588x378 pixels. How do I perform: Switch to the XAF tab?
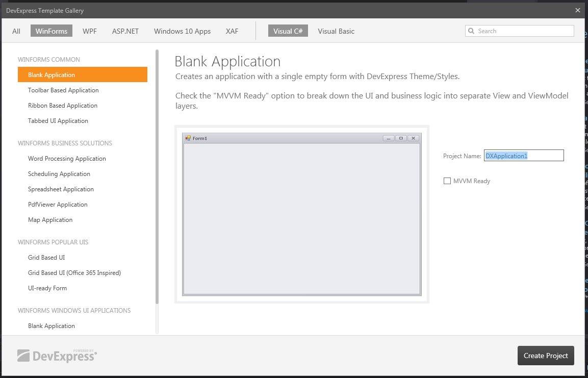232,31
